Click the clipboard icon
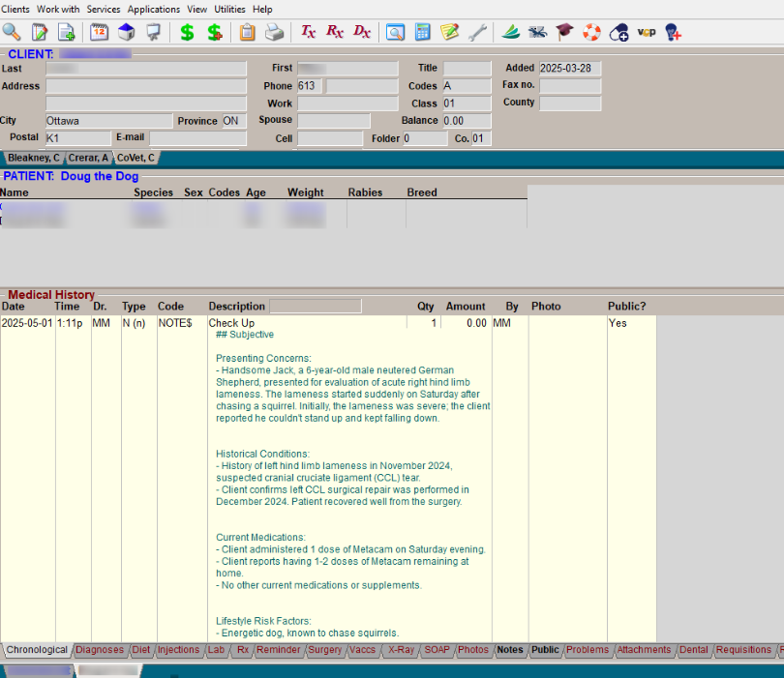Screen dimensions: 784x678 coord(247,32)
